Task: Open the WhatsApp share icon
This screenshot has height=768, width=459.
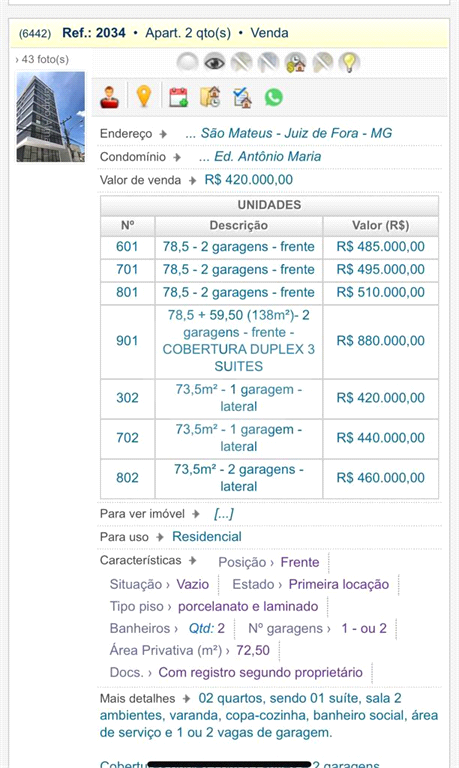Action: click(x=274, y=97)
